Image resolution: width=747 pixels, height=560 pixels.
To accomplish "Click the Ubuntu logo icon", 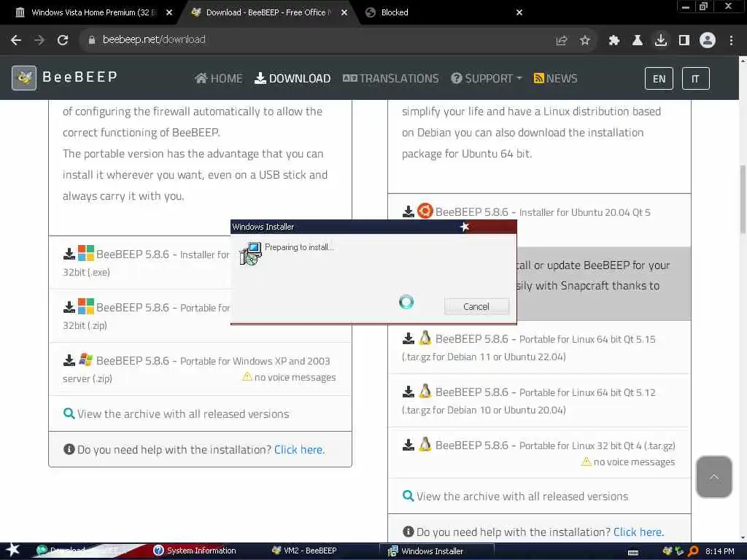I will [425, 211].
